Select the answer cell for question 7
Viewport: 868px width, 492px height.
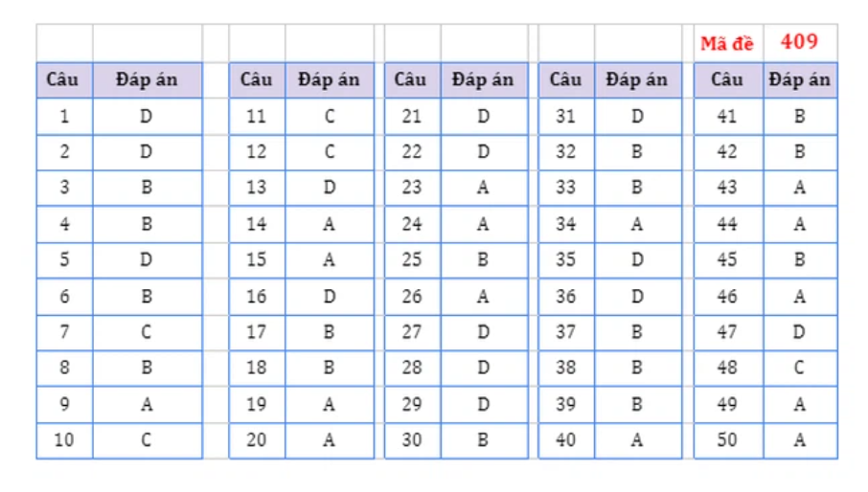click(148, 332)
